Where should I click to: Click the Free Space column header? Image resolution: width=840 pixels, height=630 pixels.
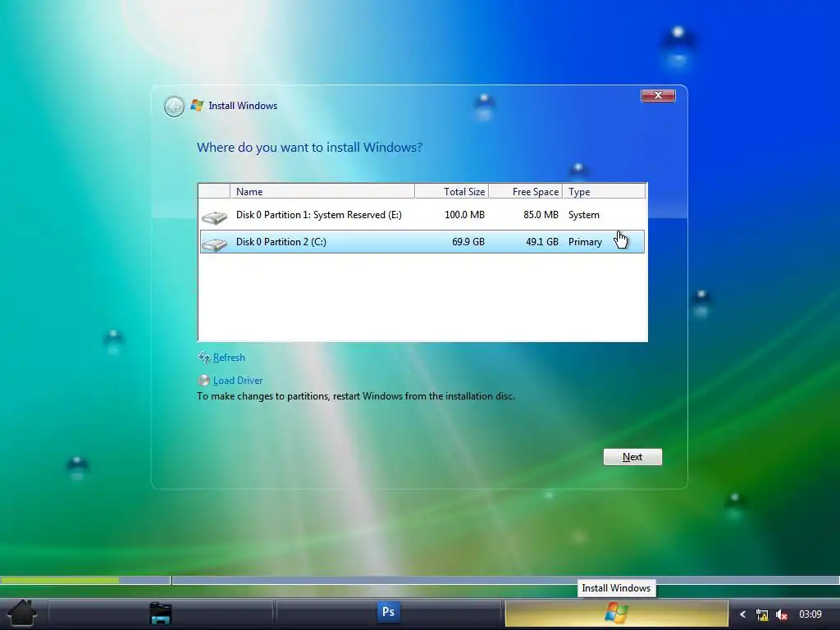point(526,191)
